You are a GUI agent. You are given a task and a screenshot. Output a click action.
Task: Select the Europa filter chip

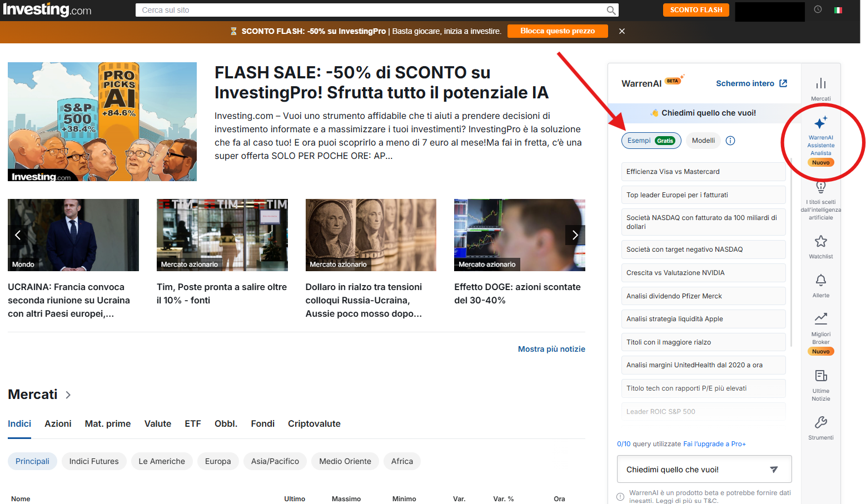coord(218,461)
